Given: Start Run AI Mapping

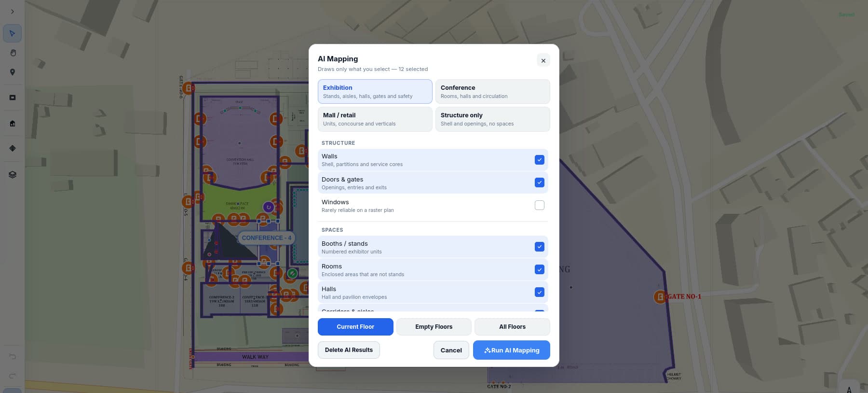Looking at the screenshot, I should 512,350.
